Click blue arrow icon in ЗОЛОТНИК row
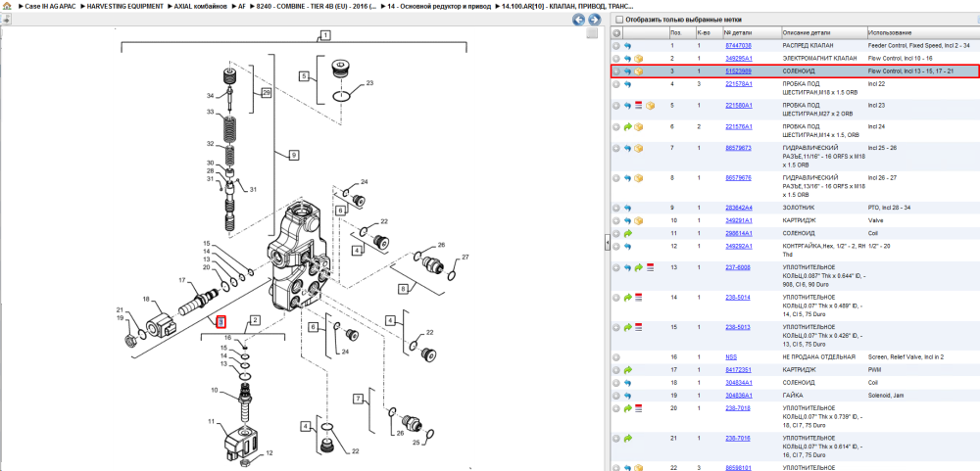The height and width of the screenshot is (471, 980). coord(627,208)
